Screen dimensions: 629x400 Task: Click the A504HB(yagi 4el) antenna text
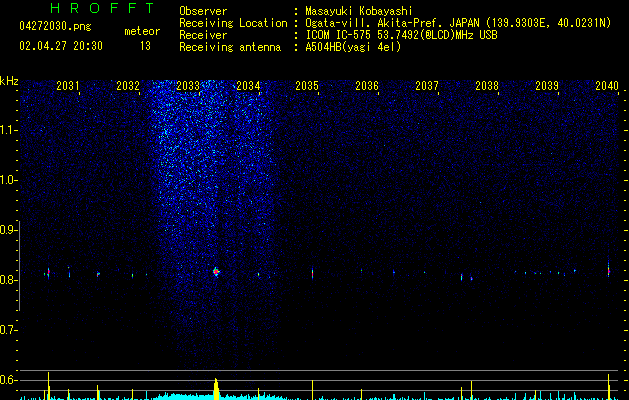(353, 47)
